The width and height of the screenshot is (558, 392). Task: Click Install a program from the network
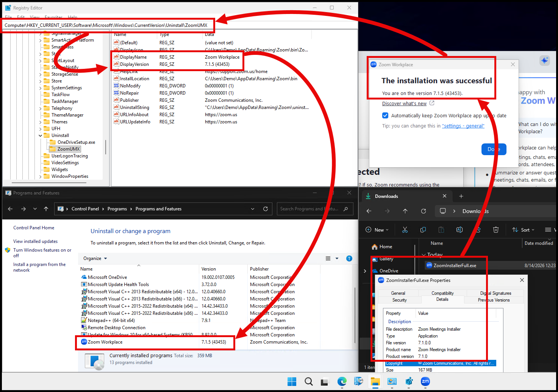pos(39,267)
